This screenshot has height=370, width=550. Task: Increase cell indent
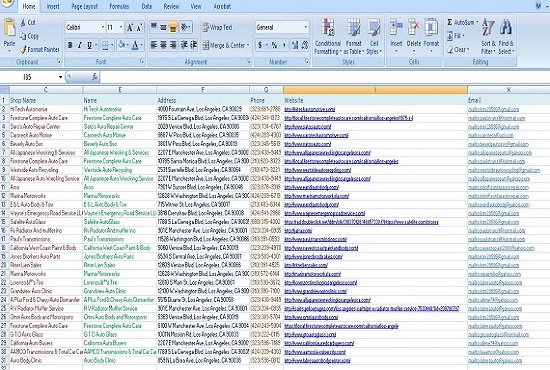(194, 45)
